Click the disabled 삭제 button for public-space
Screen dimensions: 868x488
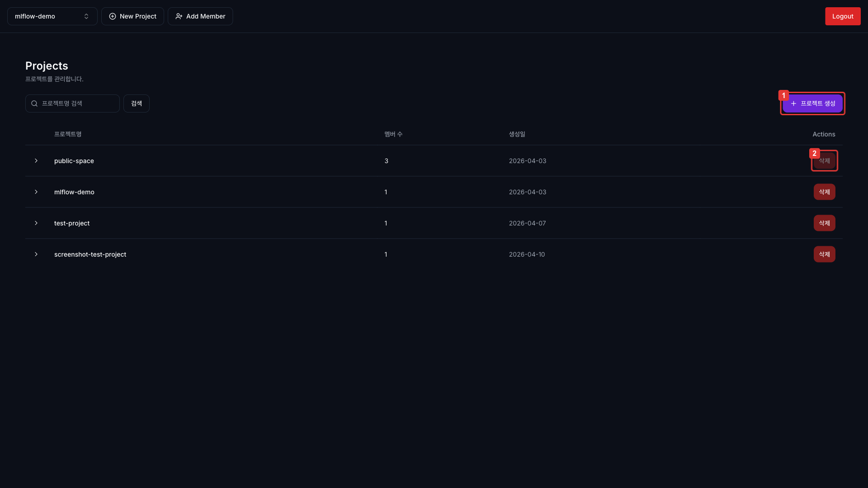(824, 161)
